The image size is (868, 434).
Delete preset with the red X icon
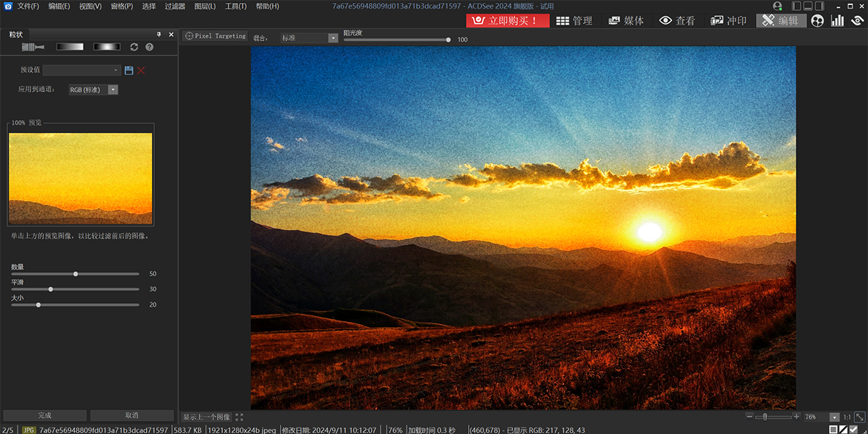point(141,70)
